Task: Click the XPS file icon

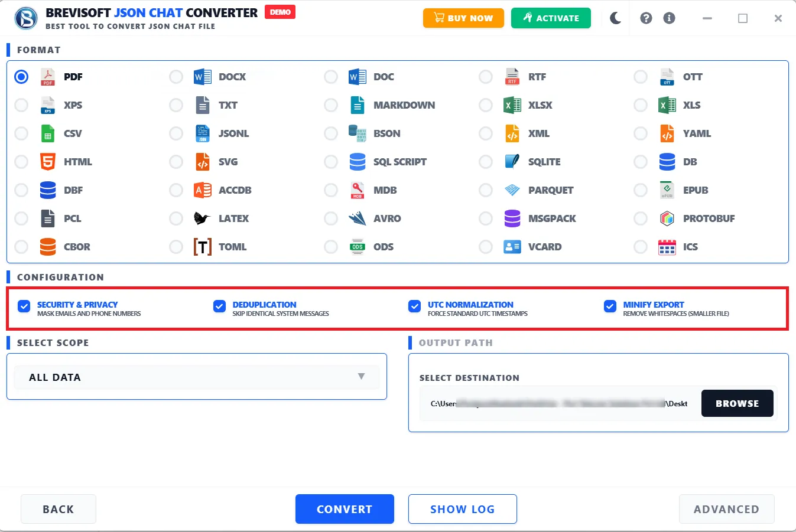Action: [x=48, y=105]
